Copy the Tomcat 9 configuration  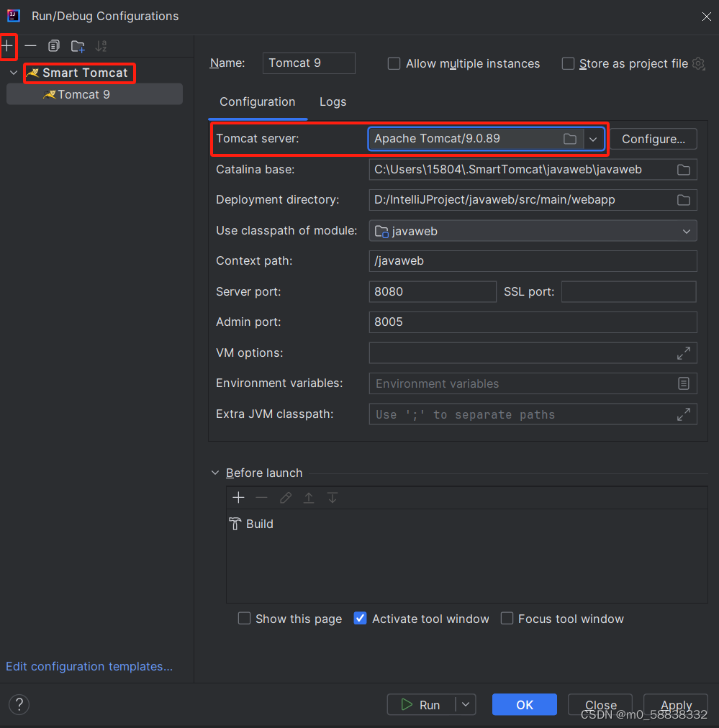[53, 45]
